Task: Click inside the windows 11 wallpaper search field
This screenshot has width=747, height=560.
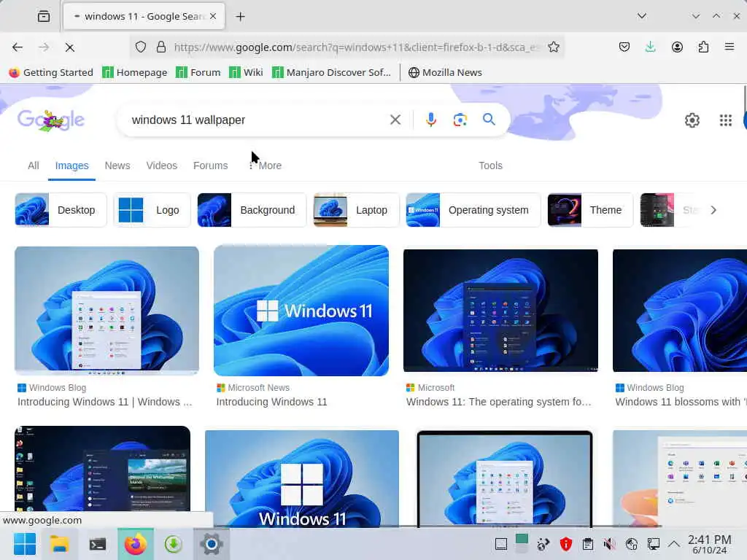Action: 258,120
